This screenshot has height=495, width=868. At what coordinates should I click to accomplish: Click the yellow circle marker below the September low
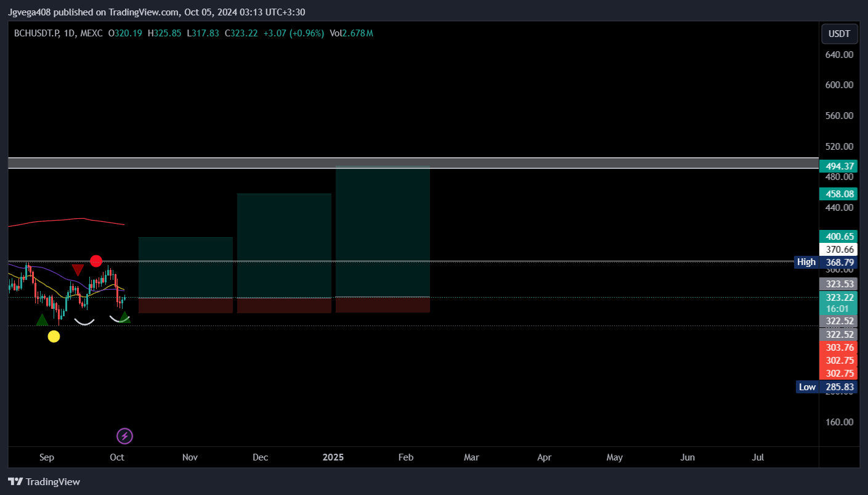point(54,336)
